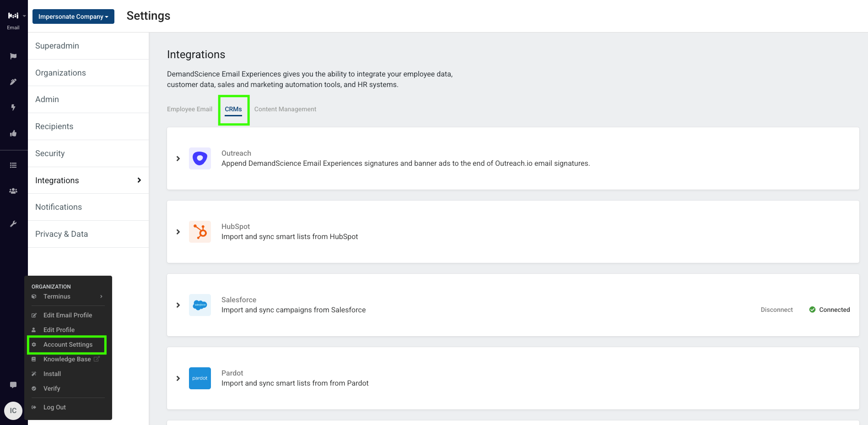
Task: Click Disconnect for Salesforce
Action: click(x=776, y=310)
